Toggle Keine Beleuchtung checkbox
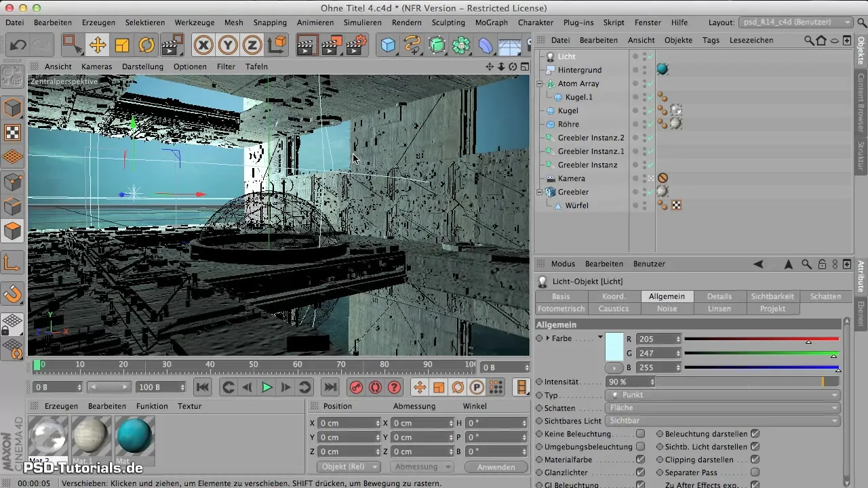The height and width of the screenshot is (488, 868). [x=640, y=434]
